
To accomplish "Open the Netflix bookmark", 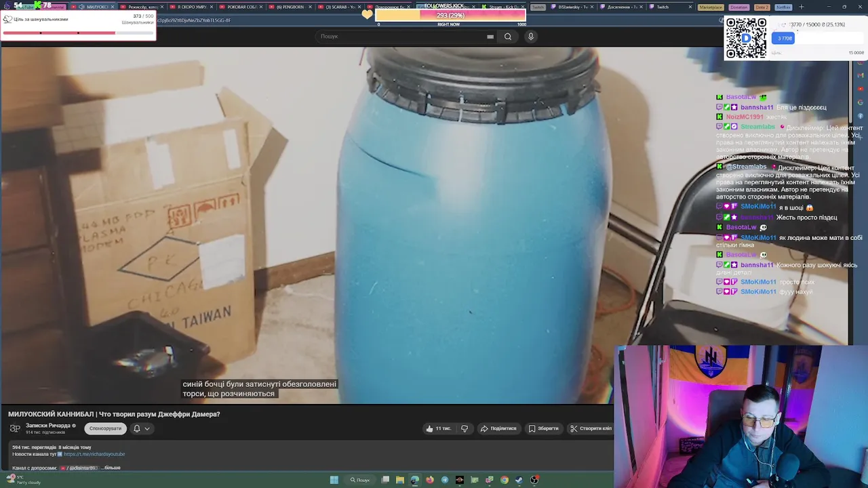I will (x=783, y=7).
